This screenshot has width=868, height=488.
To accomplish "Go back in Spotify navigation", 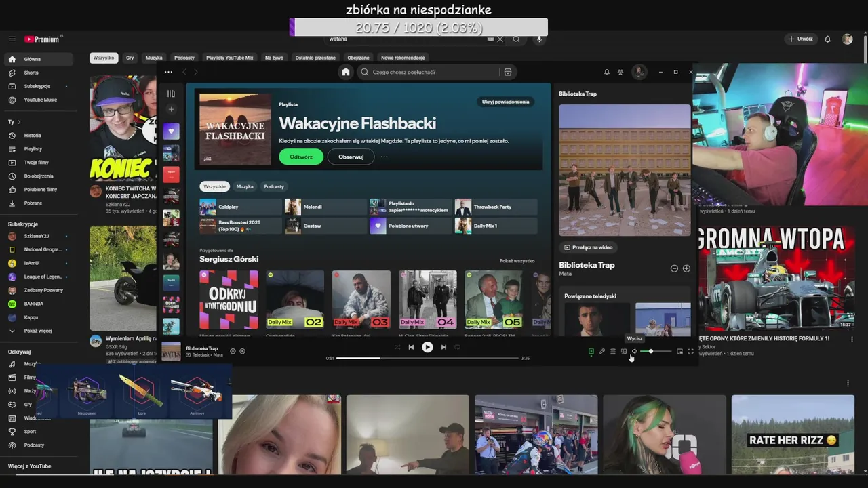I will (184, 72).
